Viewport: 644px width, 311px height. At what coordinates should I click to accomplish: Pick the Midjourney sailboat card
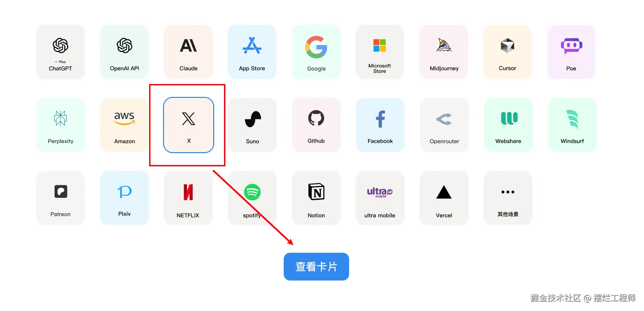point(444,52)
